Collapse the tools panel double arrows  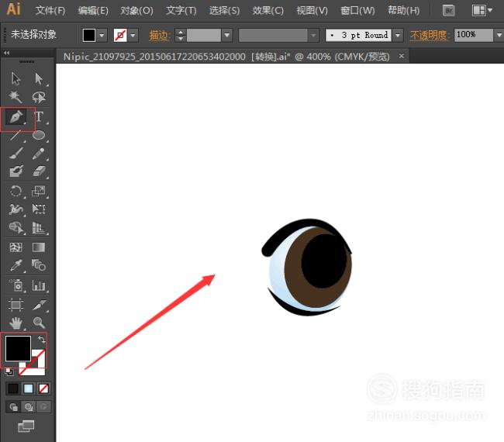(6, 53)
